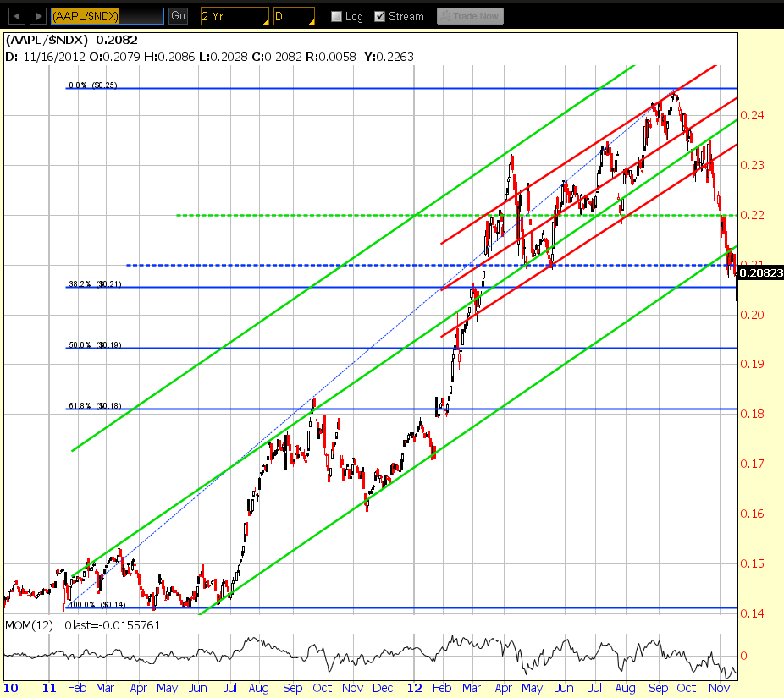784x698 pixels.
Task: Select the year 11 label on the time axis
Action: [x=49, y=688]
